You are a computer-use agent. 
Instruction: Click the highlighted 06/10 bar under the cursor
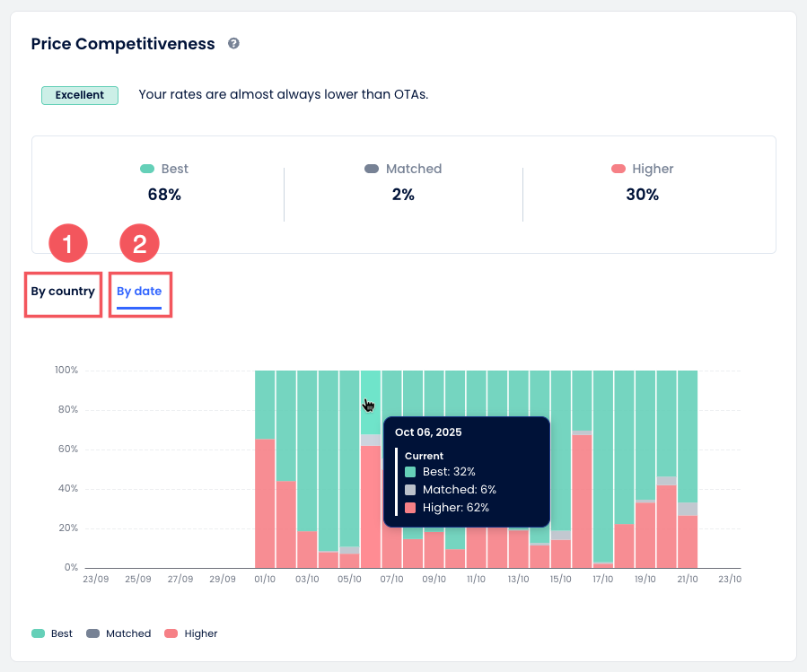[371, 395]
